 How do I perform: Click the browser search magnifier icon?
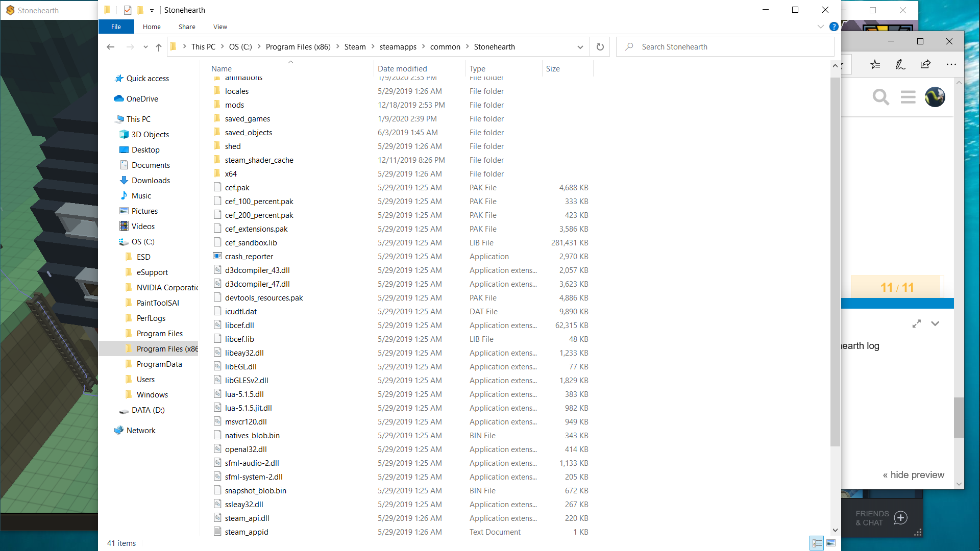(x=881, y=97)
